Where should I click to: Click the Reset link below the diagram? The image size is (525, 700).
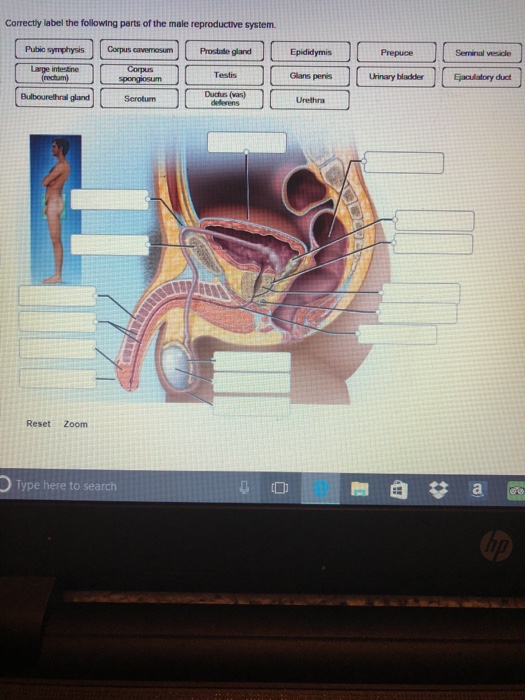(38, 423)
